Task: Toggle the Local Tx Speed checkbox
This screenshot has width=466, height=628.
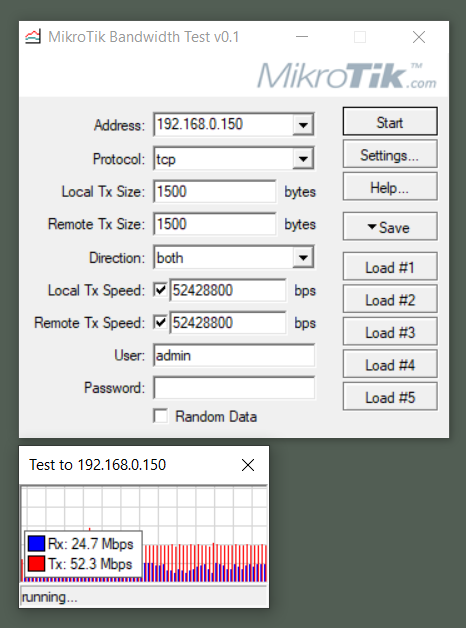Action: pyautogui.click(x=161, y=290)
